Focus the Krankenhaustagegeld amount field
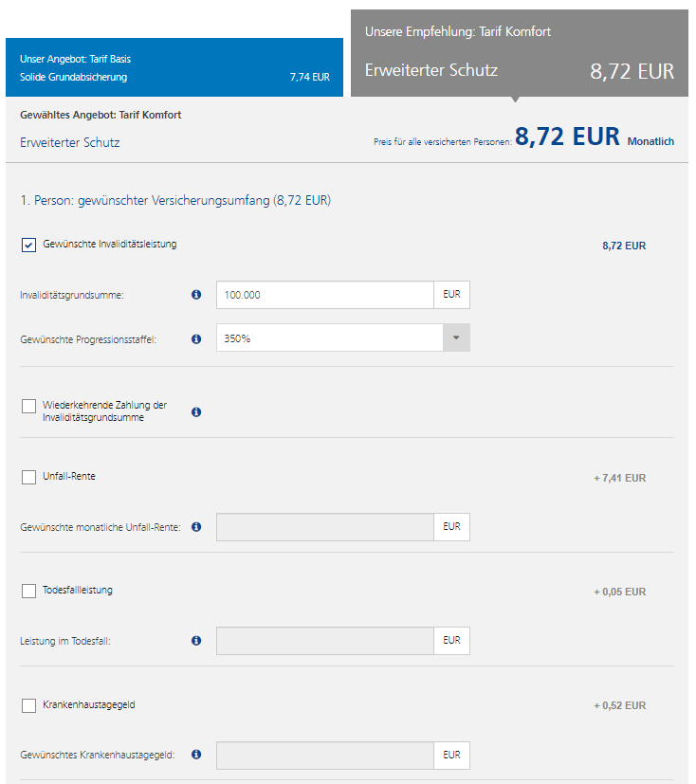Screen dimensions: 696x784 point(325,756)
